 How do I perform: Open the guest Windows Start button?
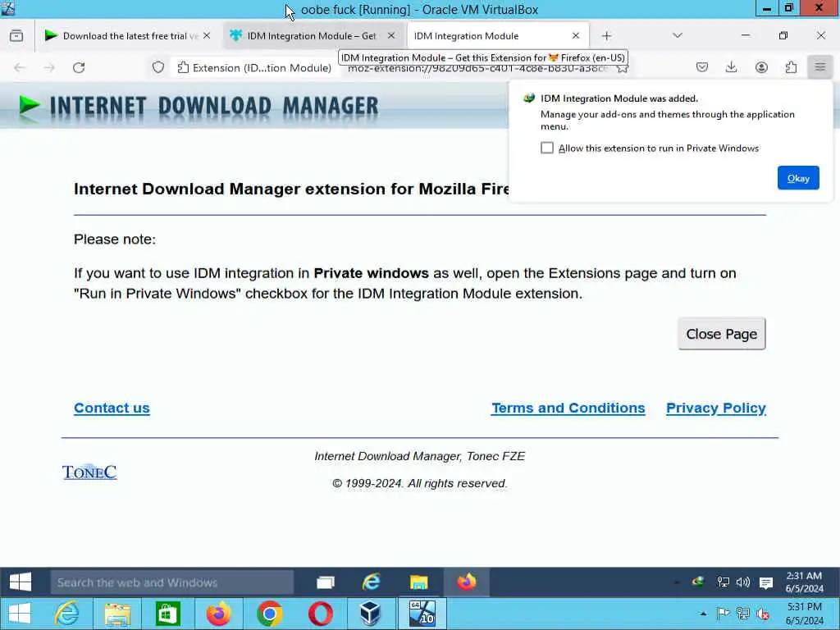[x=21, y=582]
